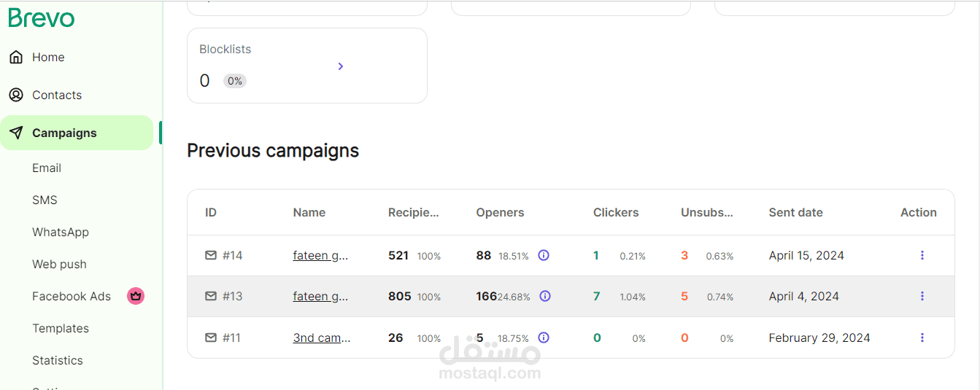The height and width of the screenshot is (390, 980).
Task: Select Templates in the sidebar
Action: [61, 328]
